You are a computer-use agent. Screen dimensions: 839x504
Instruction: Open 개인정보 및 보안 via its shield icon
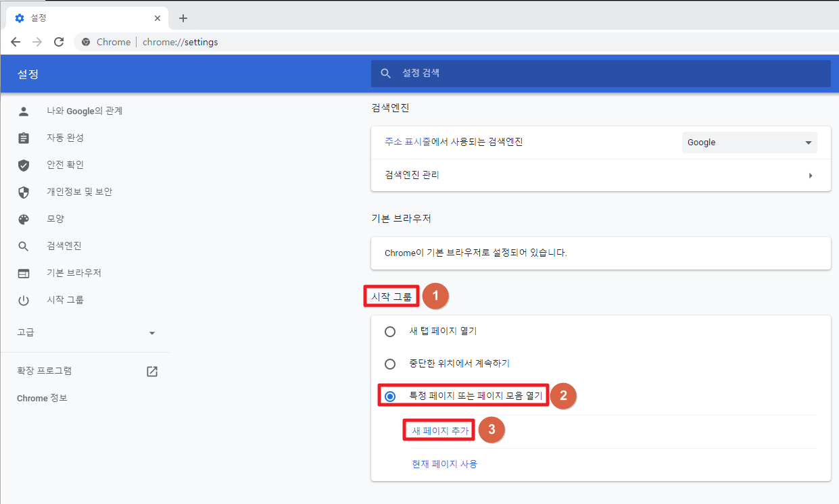click(x=24, y=191)
